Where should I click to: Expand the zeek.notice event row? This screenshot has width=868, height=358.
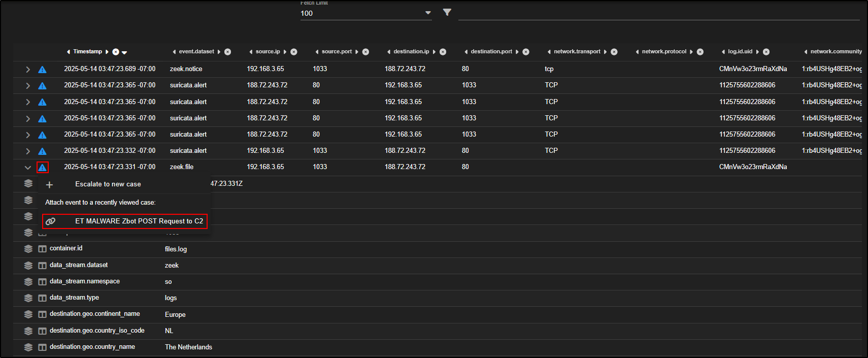point(28,70)
